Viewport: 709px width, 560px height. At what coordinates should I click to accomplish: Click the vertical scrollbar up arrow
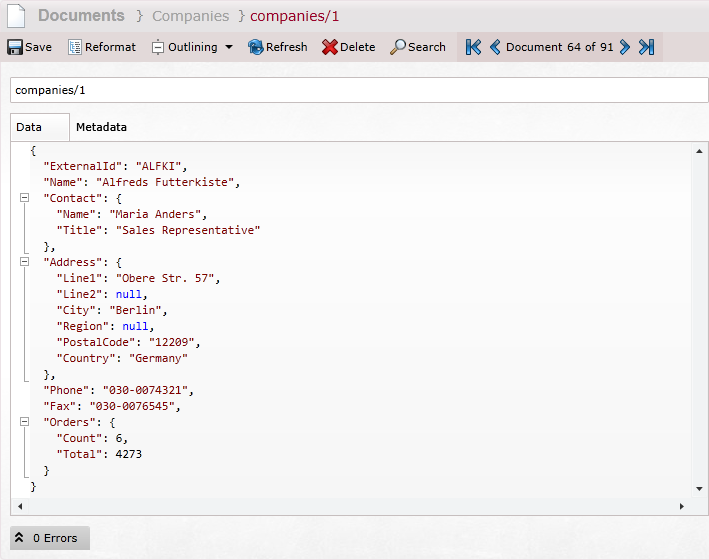coord(700,152)
